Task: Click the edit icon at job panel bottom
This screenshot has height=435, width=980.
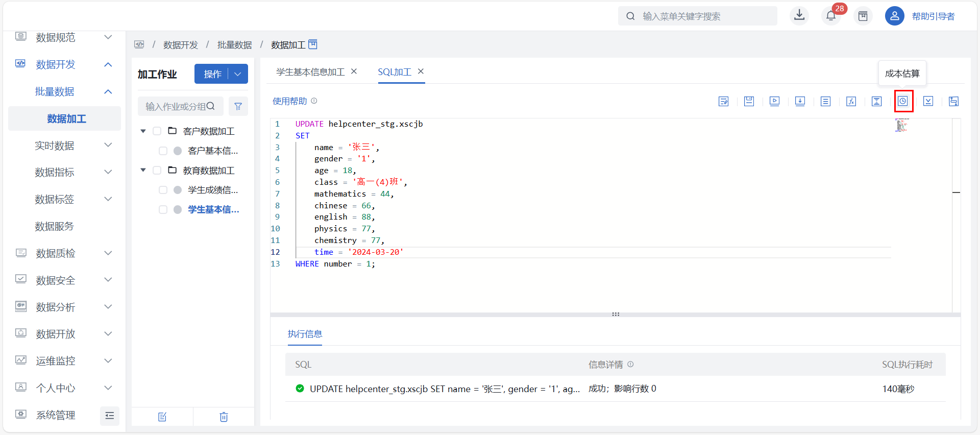Action: pos(162,417)
